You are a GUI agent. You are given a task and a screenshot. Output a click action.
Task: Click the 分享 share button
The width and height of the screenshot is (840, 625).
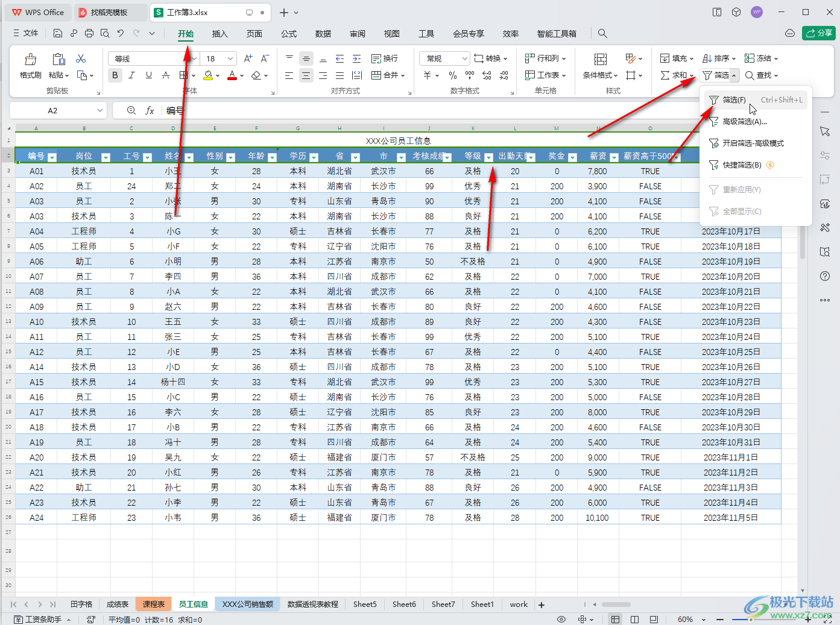coord(818,33)
